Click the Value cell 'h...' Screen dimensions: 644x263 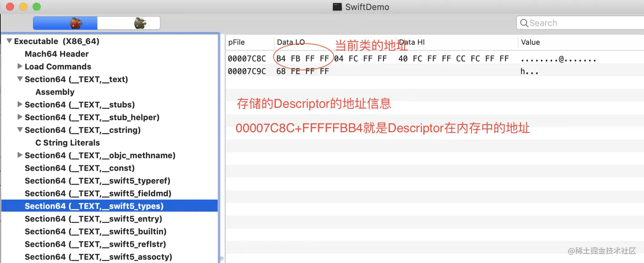[x=529, y=72]
